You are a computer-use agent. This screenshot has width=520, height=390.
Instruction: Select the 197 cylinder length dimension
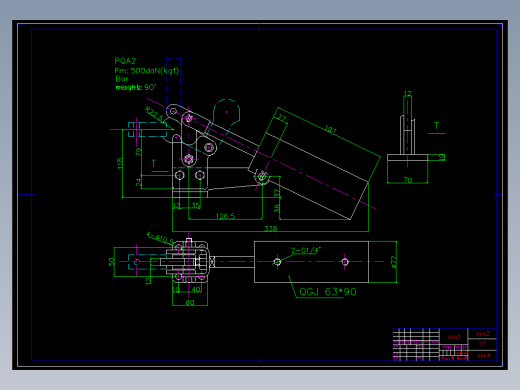click(x=330, y=130)
